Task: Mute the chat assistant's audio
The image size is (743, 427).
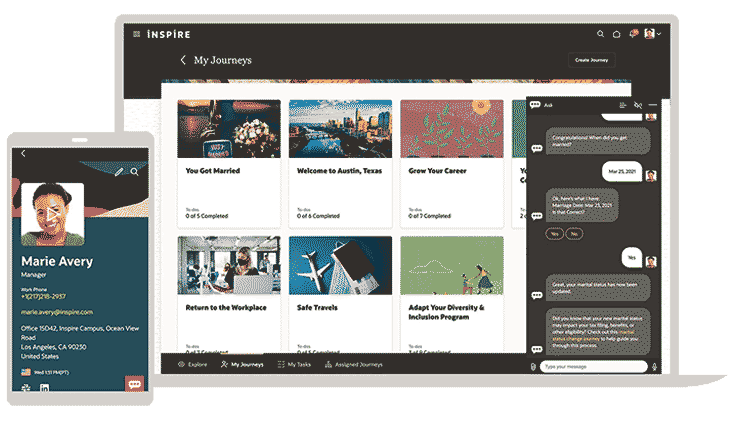Action: click(637, 105)
